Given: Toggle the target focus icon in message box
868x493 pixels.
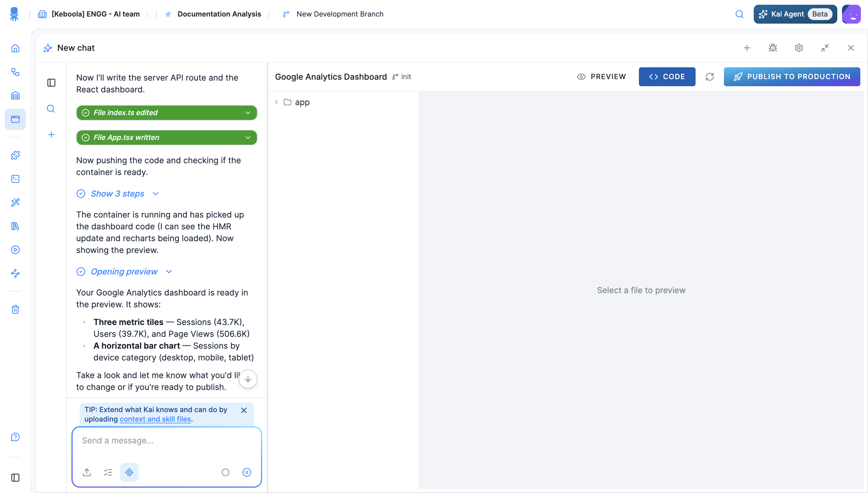Looking at the screenshot, I should click(129, 472).
